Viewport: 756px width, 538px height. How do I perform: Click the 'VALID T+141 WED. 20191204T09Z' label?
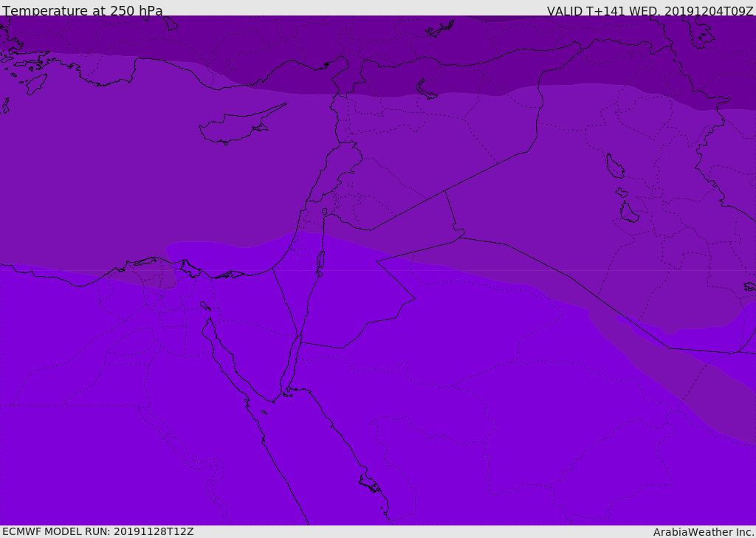tap(650, 11)
